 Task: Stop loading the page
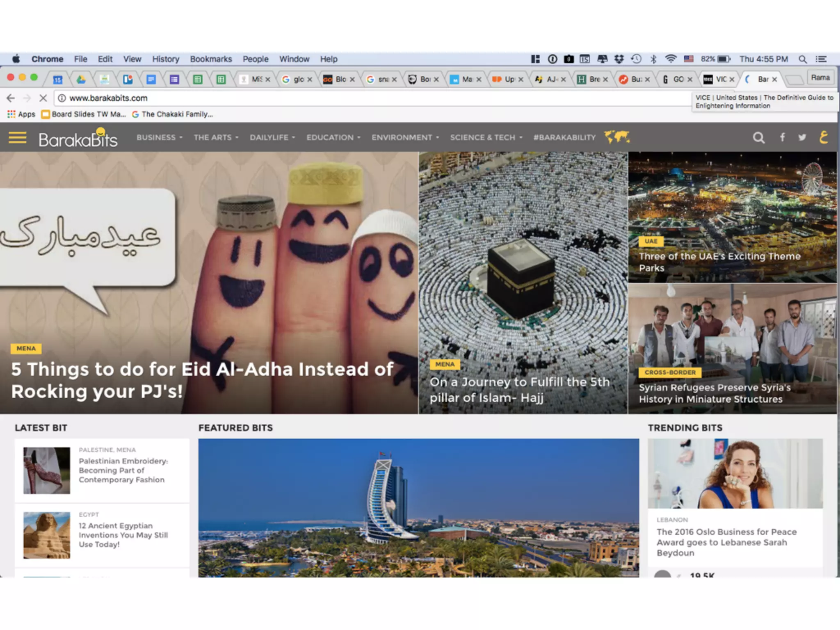coord(43,98)
